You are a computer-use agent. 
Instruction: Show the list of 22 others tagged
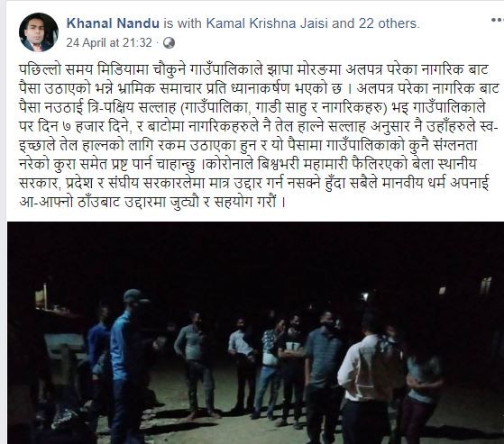(389, 23)
